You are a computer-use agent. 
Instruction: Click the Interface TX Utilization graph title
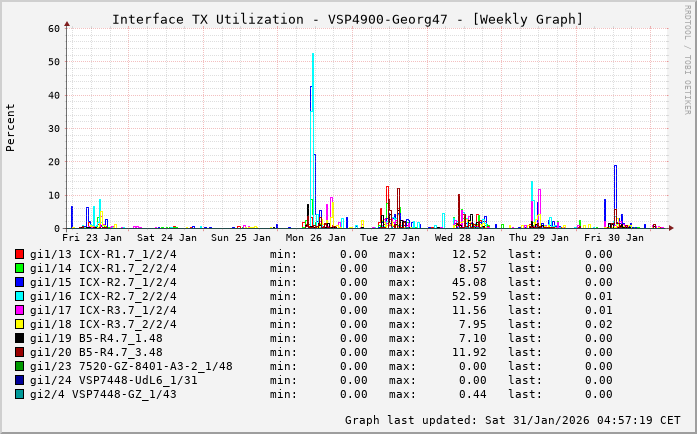[347, 19]
